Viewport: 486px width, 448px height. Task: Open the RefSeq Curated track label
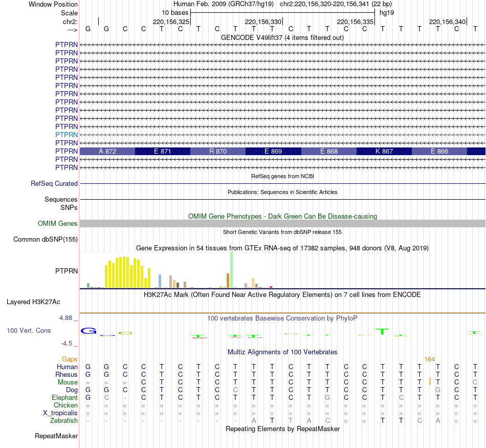54,183
